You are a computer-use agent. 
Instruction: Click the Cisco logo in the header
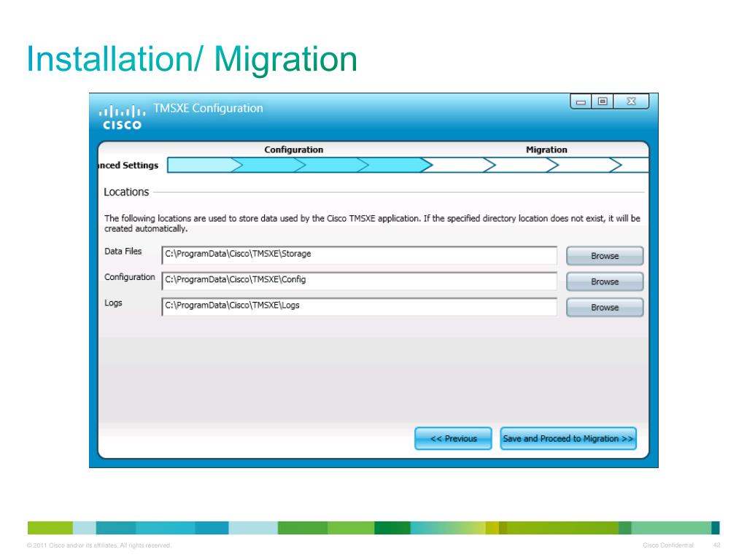coord(122,117)
